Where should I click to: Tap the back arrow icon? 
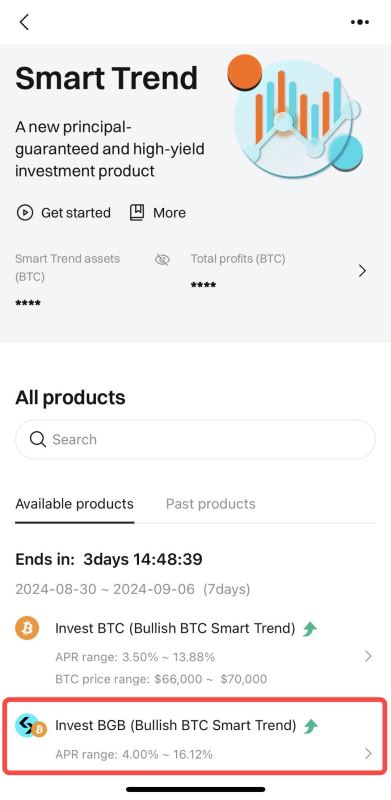tap(24, 22)
